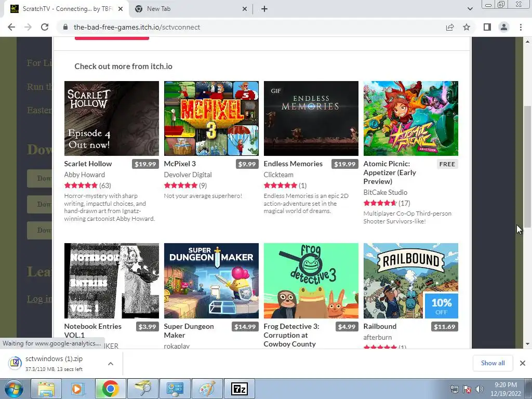Click the scrollbar down arrow
532x399 pixels.
coord(527,344)
